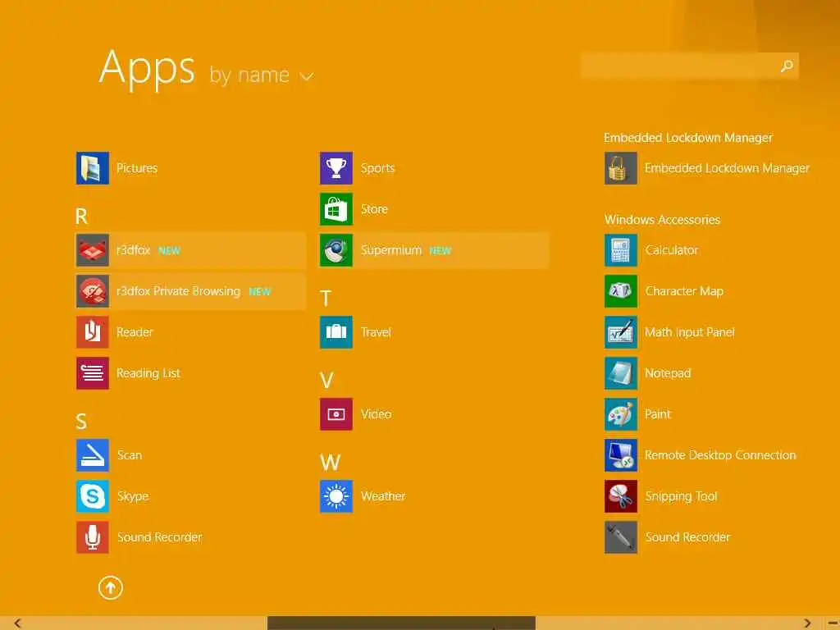Open the Travel suitcase icon
Screen dimensions: 840x630
click(336, 332)
